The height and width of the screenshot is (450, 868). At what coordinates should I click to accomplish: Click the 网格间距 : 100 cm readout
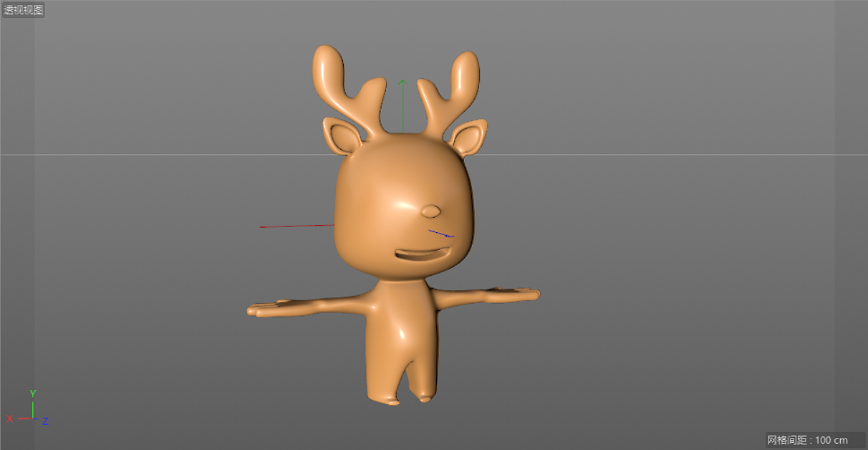click(807, 439)
